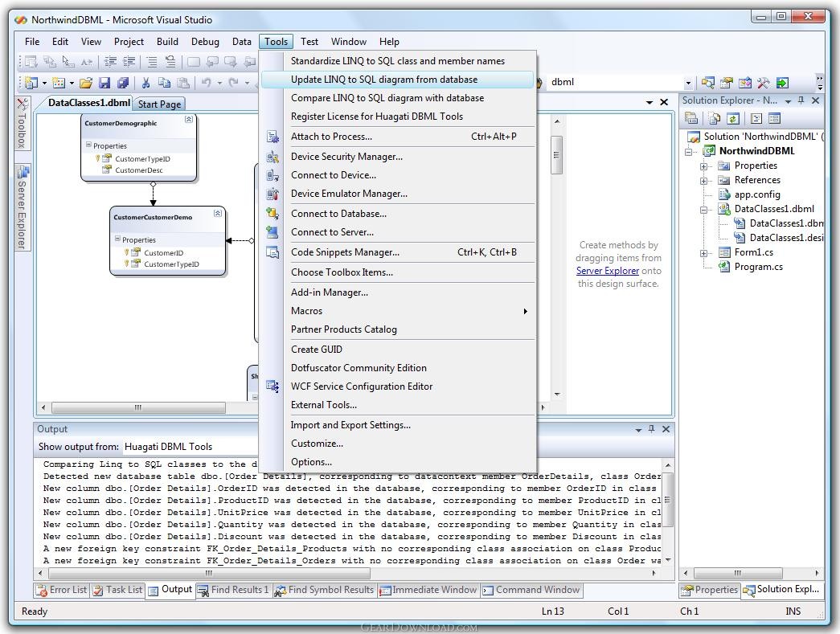The width and height of the screenshot is (840, 634).
Task: Choose Standardize LINQ to SQL class names
Action: (x=398, y=61)
